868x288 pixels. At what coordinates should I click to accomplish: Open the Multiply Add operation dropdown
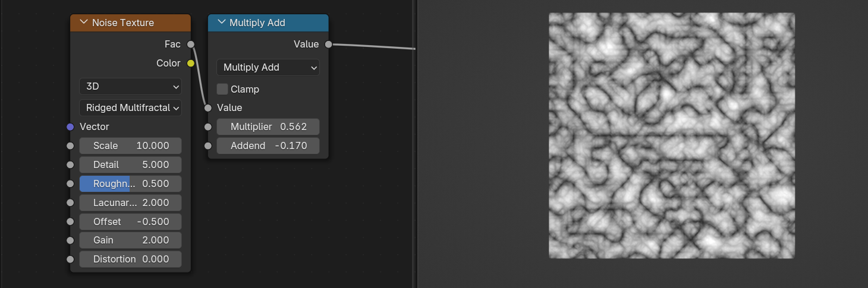(x=268, y=68)
